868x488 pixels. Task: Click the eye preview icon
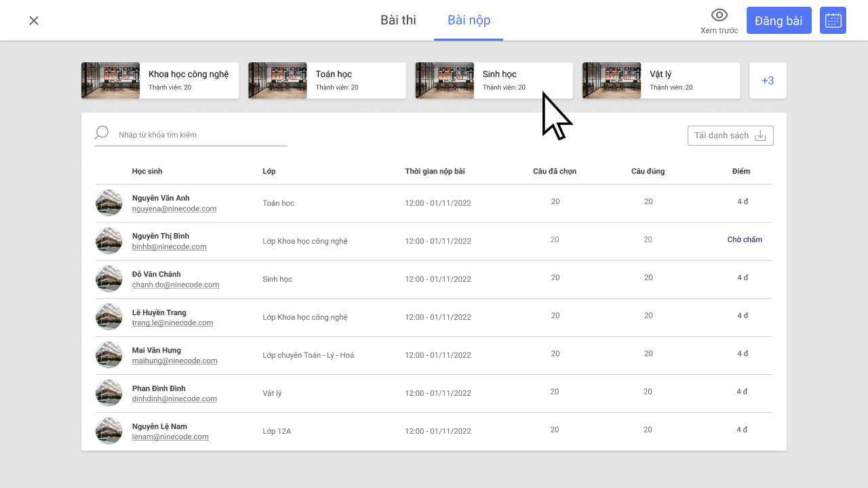pyautogui.click(x=719, y=15)
